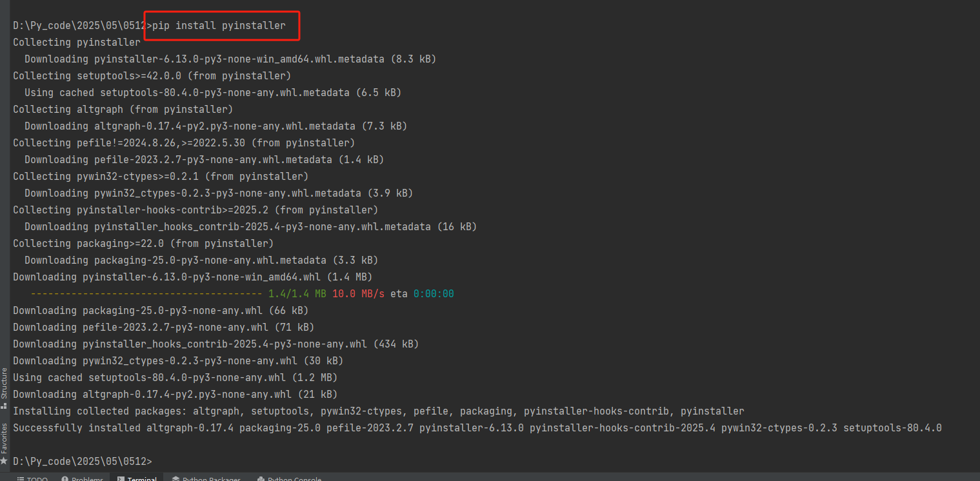Switch to the Python Packages tab
The image size is (980, 481).
206,478
